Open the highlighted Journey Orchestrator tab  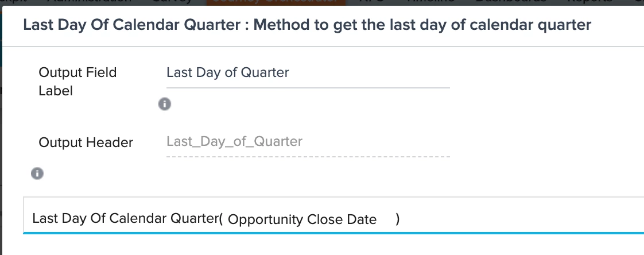point(276,2)
